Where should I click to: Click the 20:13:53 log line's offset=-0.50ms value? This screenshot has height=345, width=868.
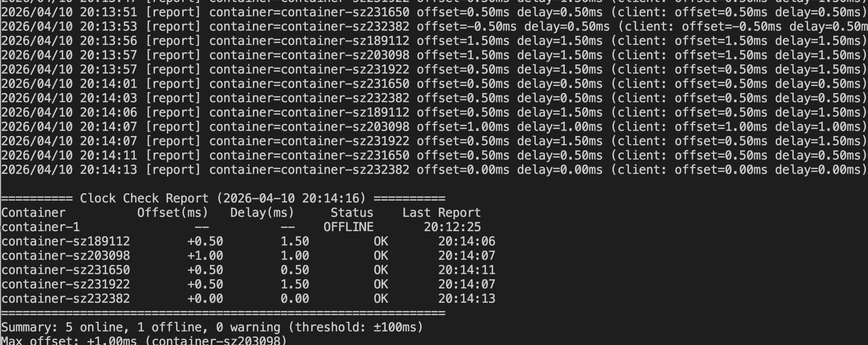pyautogui.click(x=466, y=27)
